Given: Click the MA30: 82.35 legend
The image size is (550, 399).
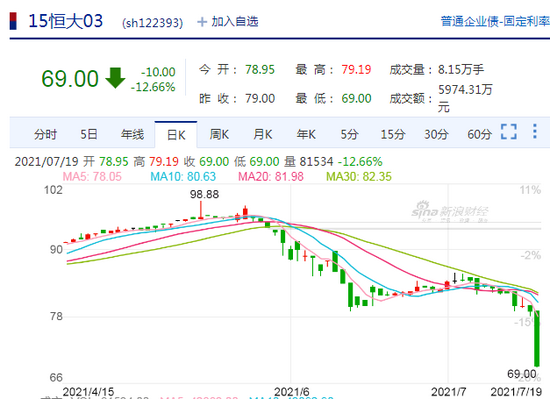Looking at the screenshot, I should [x=359, y=176].
